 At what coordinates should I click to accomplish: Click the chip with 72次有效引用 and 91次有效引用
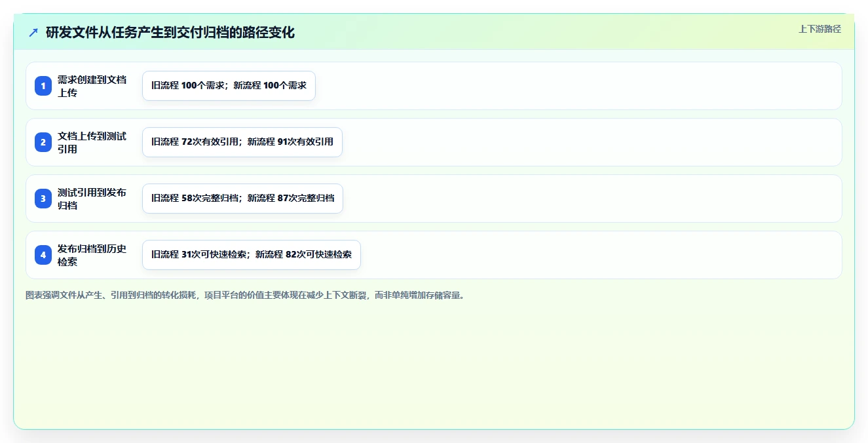pyautogui.click(x=242, y=142)
